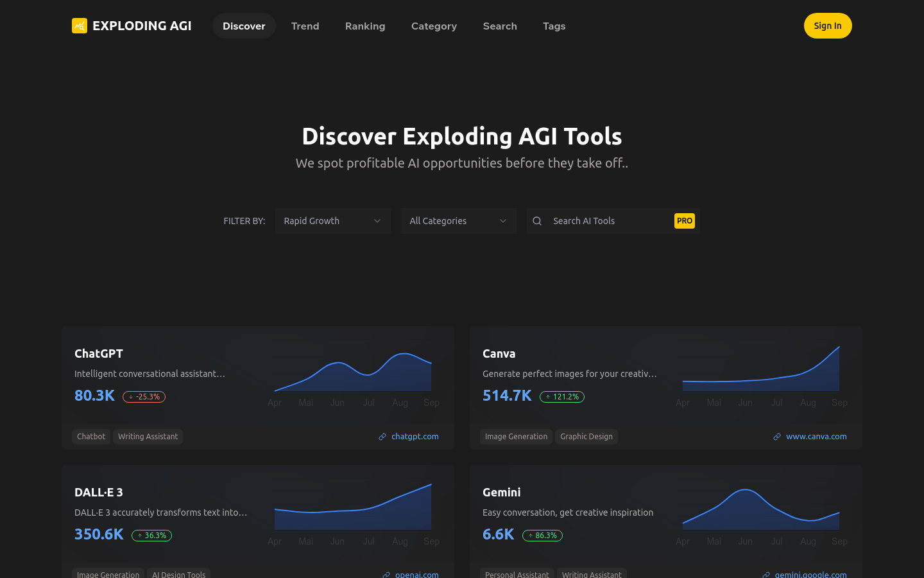This screenshot has width=924, height=578.
Task: Click Canva's 121.2% growth badge
Action: pos(561,397)
